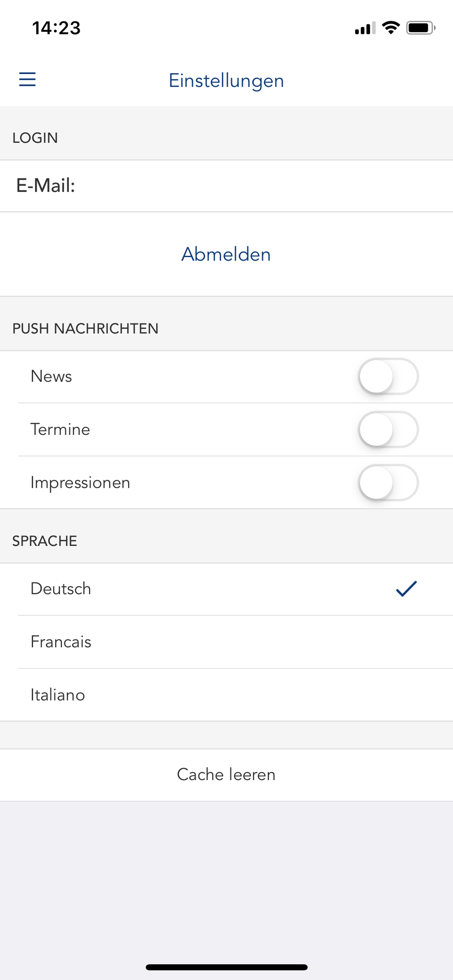Toggle Termine push notifications
The width and height of the screenshot is (453, 980).
[x=388, y=429]
